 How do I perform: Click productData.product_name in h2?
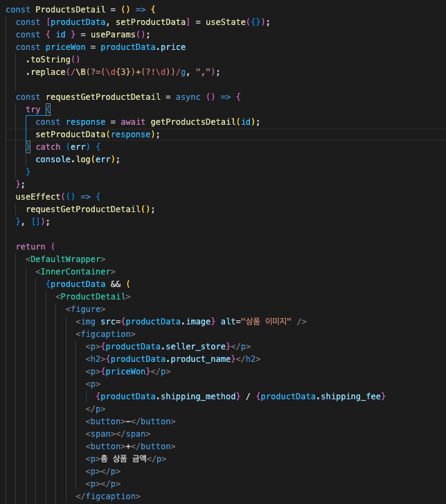(170, 359)
